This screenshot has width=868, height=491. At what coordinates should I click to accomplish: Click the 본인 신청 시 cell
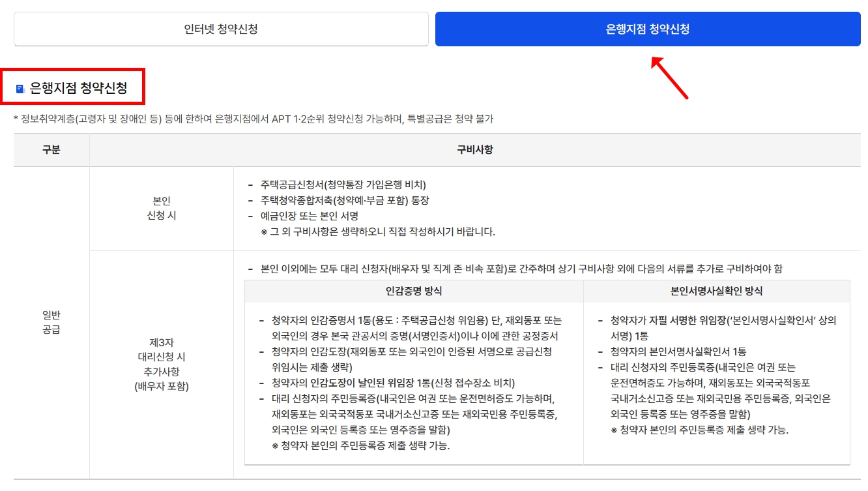162,209
